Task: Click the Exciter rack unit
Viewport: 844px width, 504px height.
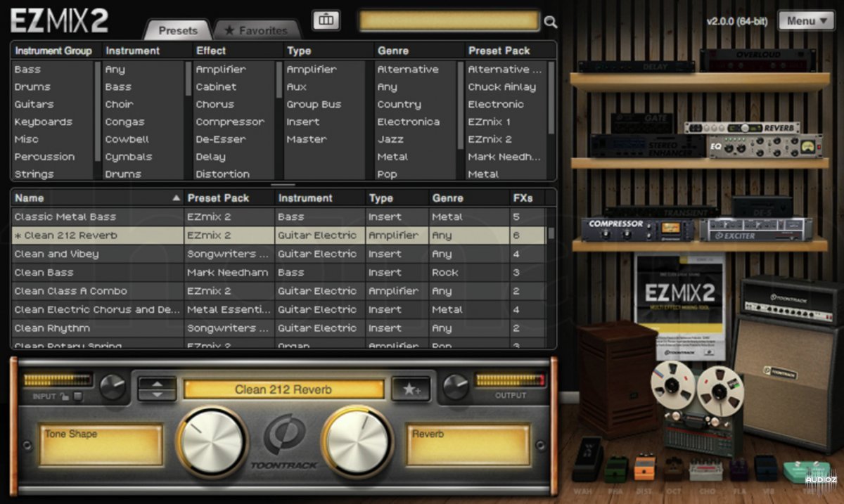Action: pos(755,229)
